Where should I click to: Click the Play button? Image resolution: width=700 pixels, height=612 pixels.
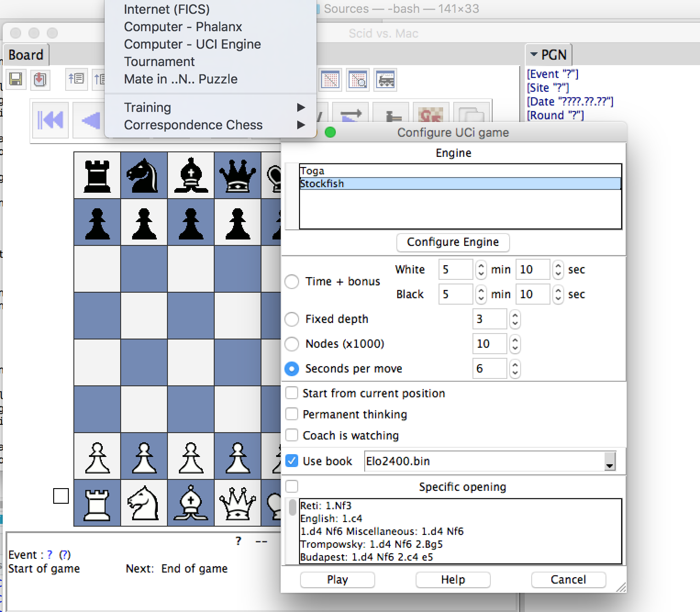pyautogui.click(x=338, y=580)
